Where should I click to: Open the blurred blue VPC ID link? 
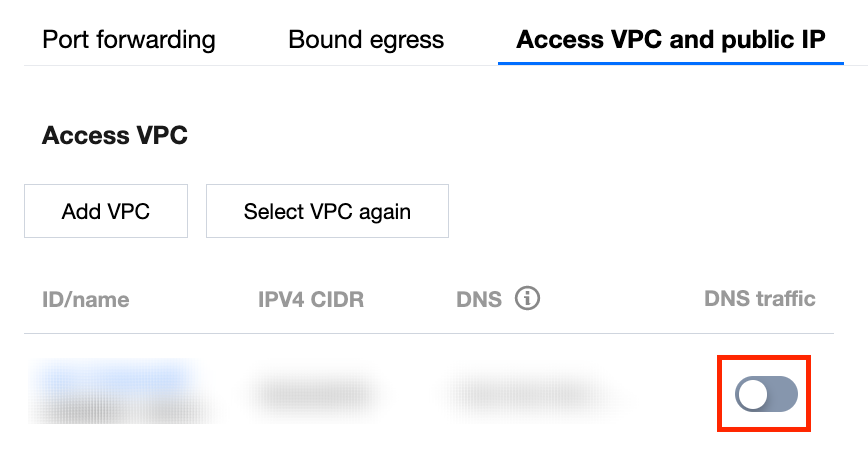[110, 378]
